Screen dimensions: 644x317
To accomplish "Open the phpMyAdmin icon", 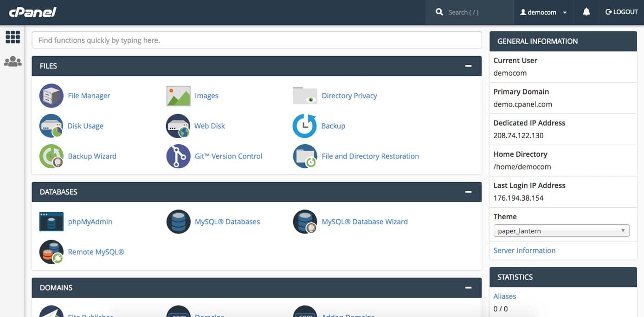I will point(52,222).
